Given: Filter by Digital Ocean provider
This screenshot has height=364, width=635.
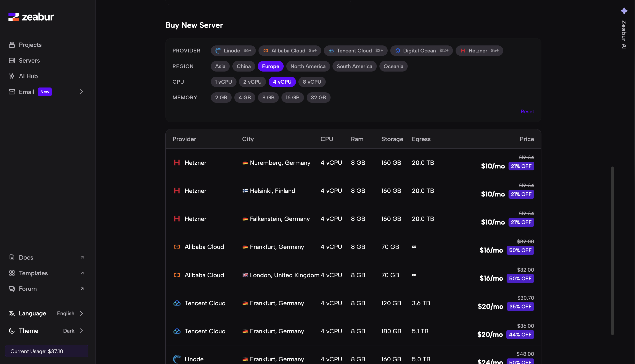Looking at the screenshot, I should 421,51.
